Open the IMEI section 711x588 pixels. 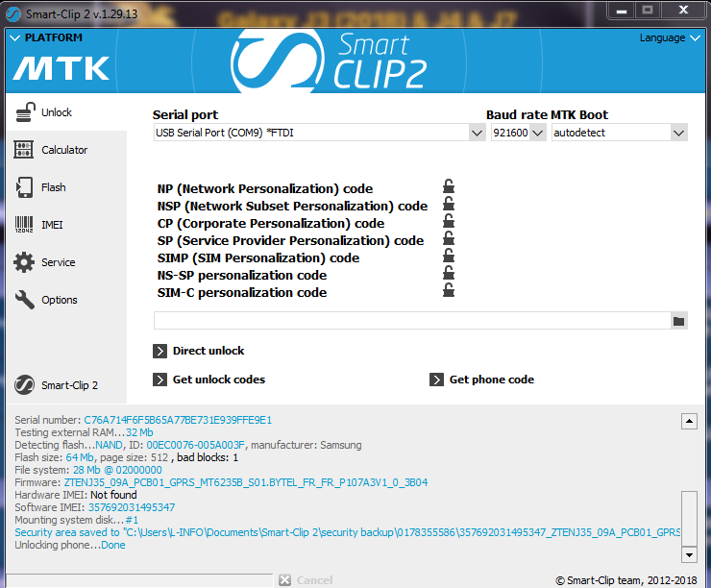(x=66, y=225)
